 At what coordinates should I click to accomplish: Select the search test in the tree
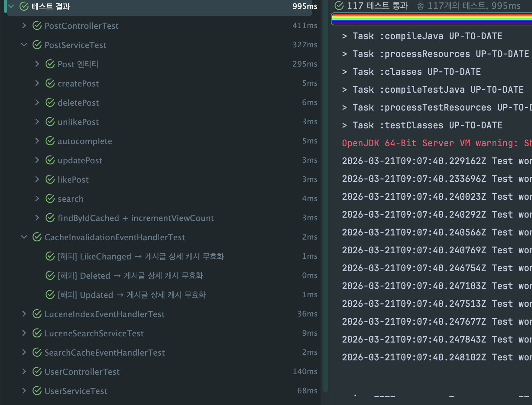[x=71, y=198]
